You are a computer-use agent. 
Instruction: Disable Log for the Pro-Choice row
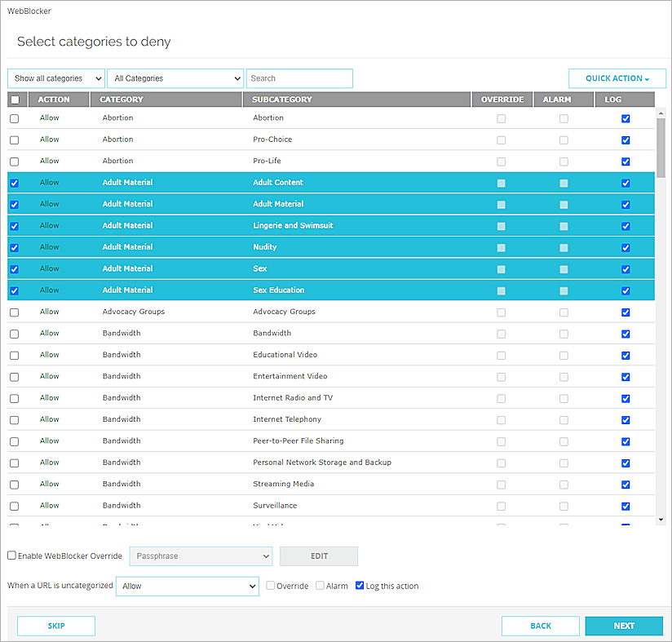tap(626, 139)
